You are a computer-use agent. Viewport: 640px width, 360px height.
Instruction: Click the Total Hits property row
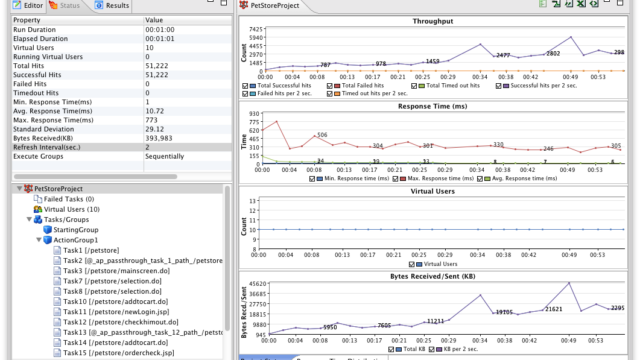(x=122, y=66)
